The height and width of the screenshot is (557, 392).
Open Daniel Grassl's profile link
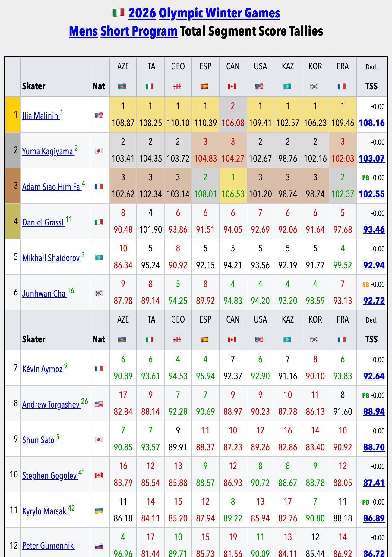point(43,222)
